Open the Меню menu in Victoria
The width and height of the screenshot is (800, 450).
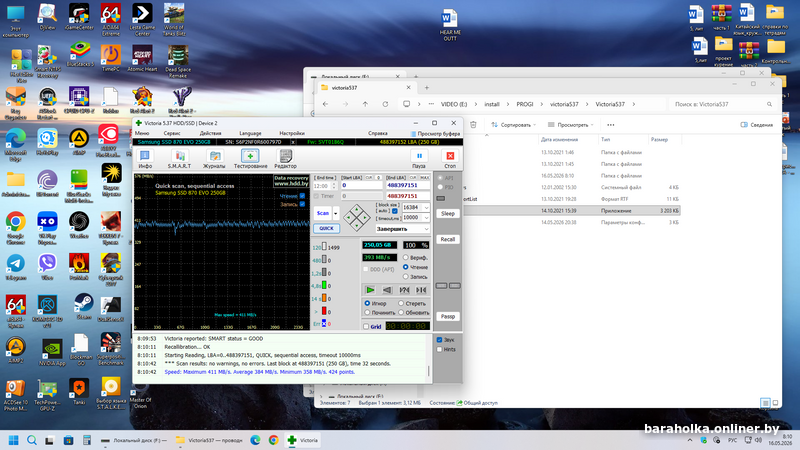pyautogui.click(x=142, y=133)
